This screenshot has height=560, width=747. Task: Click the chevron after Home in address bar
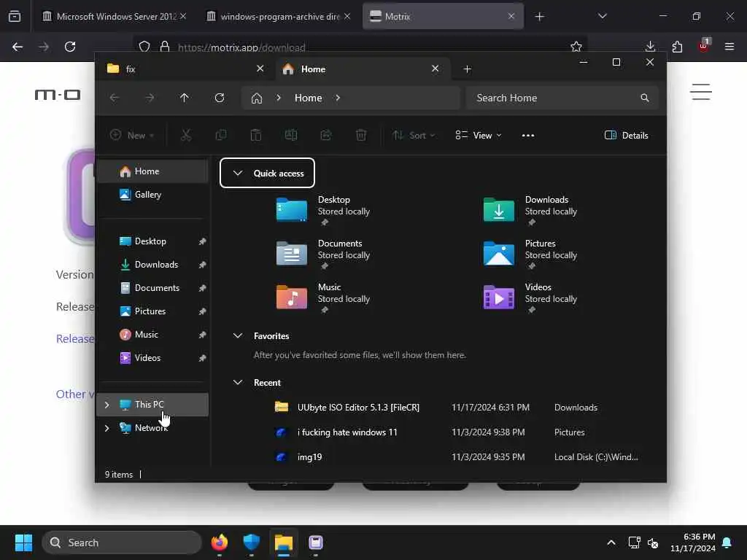[338, 98]
